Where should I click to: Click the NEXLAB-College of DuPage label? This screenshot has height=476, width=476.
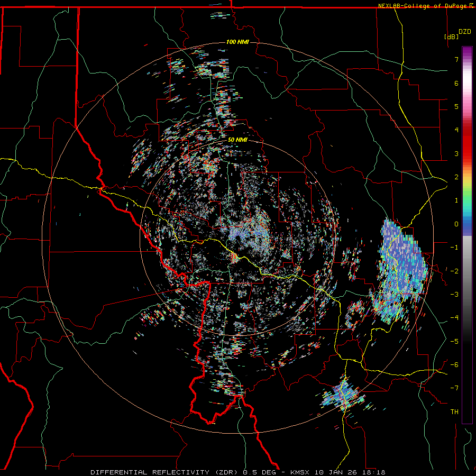click(x=423, y=6)
